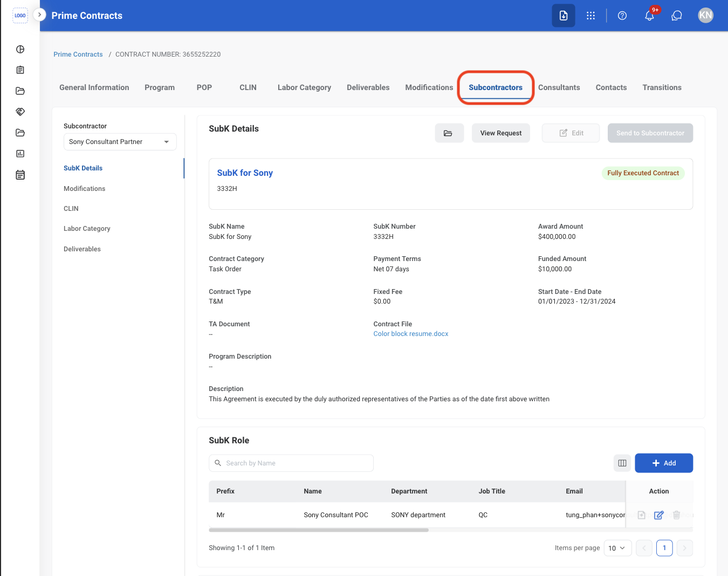Screen dimensions: 728x576
Task: Click the folder button beside View Request
Action: coord(449,133)
